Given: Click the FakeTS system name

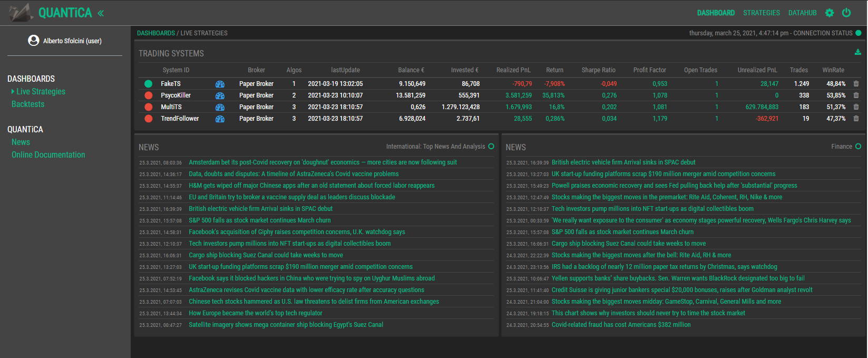Looking at the screenshot, I should click(x=171, y=84).
